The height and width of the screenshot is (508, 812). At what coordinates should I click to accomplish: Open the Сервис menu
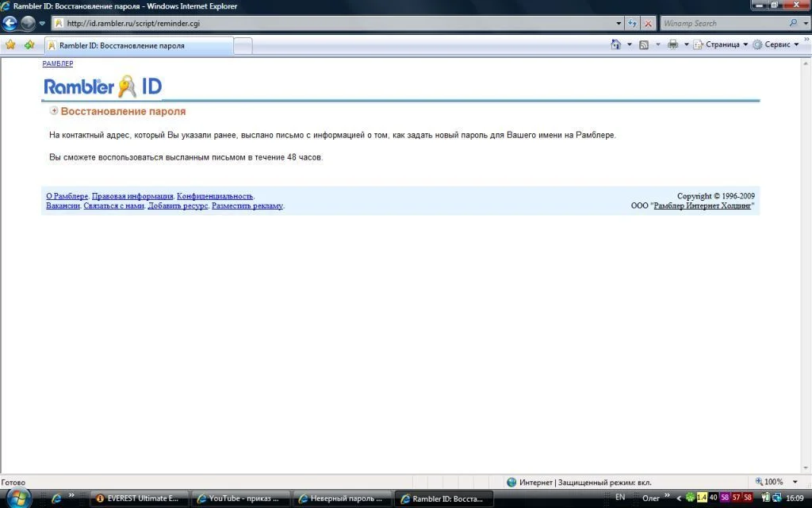coord(776,44)
